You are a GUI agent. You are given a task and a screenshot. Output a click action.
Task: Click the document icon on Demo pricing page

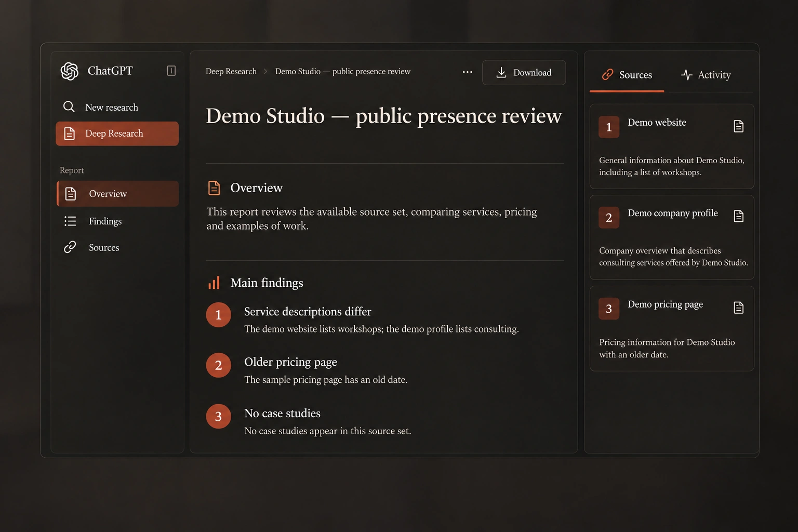pyautogui.click(x=738, y=308)
